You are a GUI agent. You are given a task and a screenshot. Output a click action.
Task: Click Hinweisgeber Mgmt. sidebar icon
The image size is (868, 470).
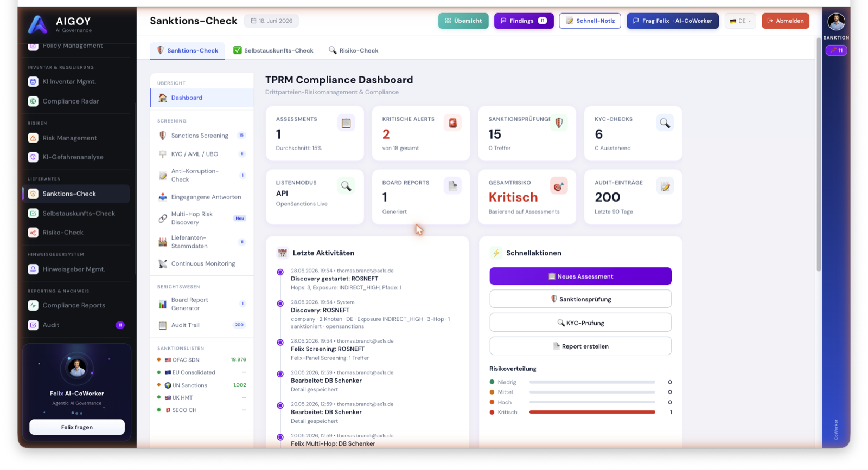33,269
